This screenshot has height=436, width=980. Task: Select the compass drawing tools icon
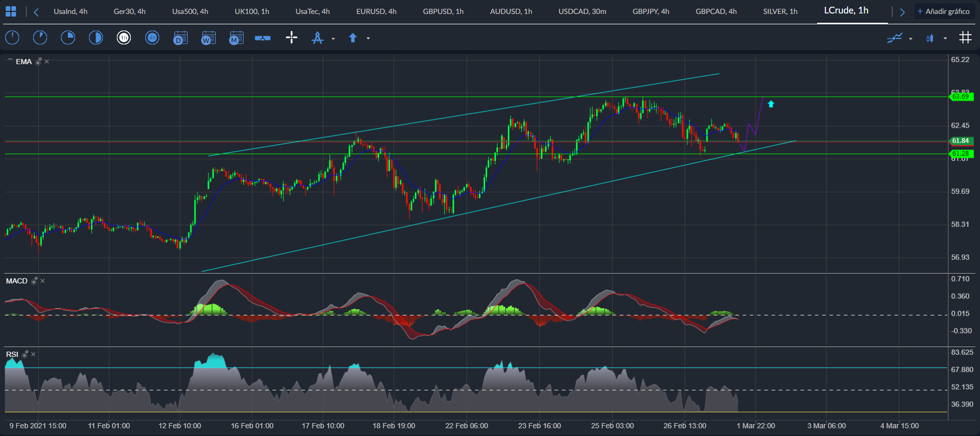tap(318, 38)
